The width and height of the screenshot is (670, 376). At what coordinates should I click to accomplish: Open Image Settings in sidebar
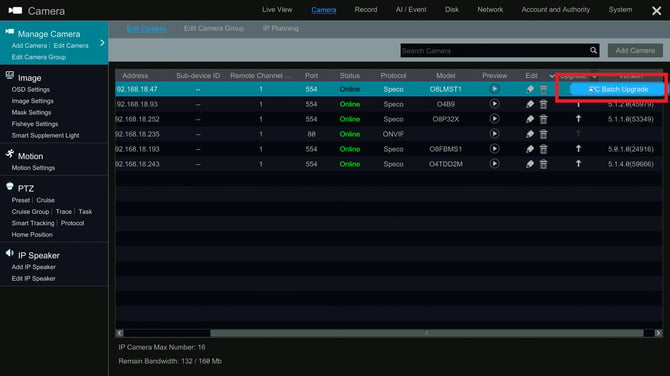pos(32,101)
